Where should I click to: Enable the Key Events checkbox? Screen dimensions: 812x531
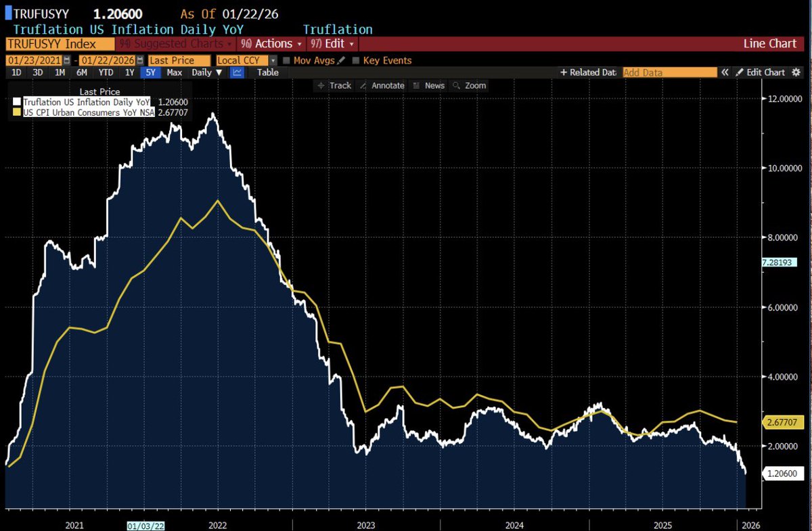click(x=355, y=60)
